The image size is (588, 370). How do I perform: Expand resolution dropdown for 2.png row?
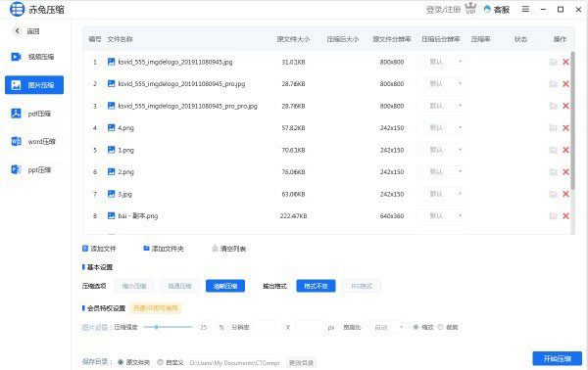tap(441, 172)
